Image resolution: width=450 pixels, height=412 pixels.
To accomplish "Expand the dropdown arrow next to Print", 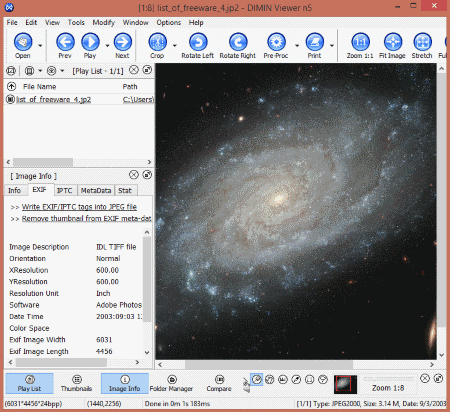I will pos(332,45).
